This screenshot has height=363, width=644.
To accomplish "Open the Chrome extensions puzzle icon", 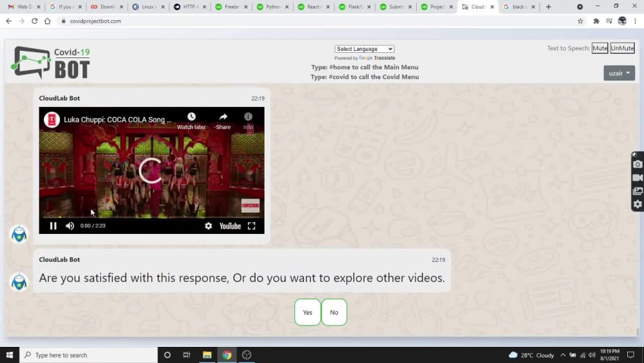I will tap(596, 21).
